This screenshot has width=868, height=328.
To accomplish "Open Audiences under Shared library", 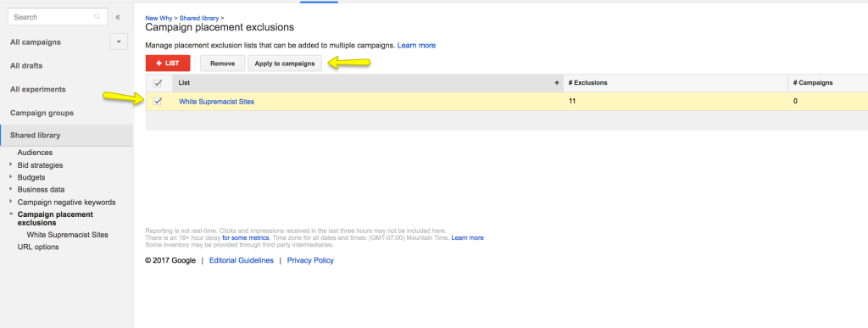I will pos(35,152).
